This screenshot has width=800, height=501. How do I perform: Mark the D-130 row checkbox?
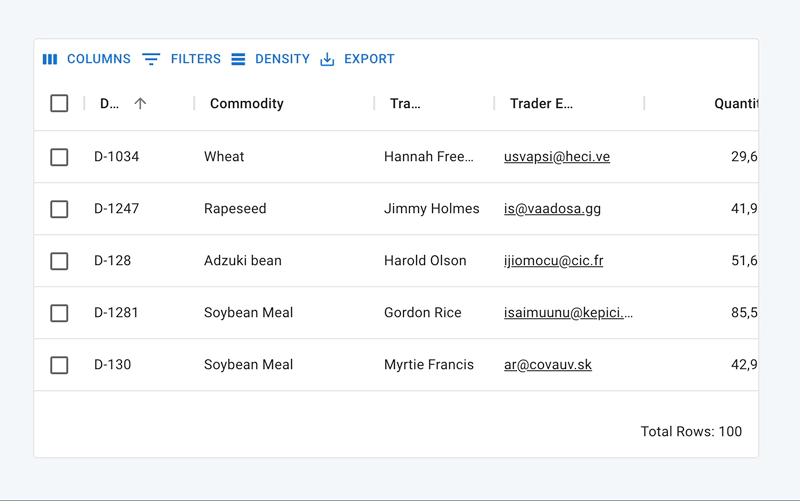59,365
